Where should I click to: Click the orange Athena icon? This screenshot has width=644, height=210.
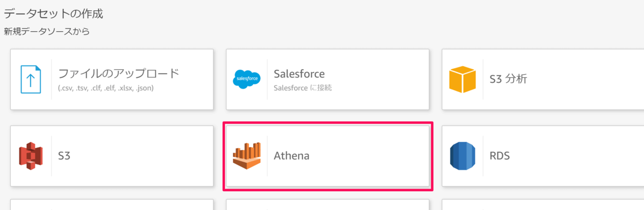[x=247, y=156]
